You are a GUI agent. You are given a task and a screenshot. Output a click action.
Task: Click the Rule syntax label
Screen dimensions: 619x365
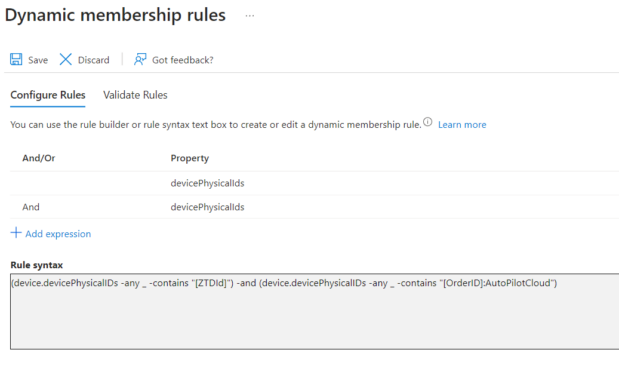click(37, 265)
